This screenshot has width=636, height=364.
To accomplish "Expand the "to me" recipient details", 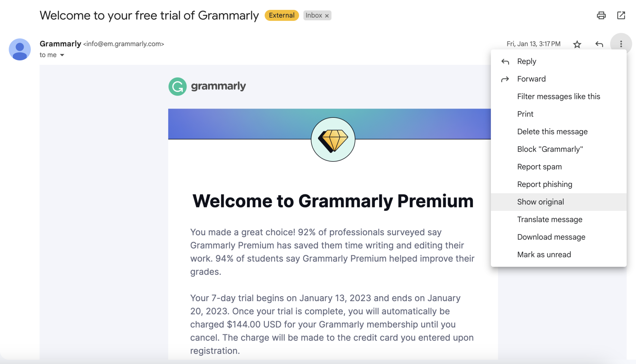I will (x=52, y=55).
